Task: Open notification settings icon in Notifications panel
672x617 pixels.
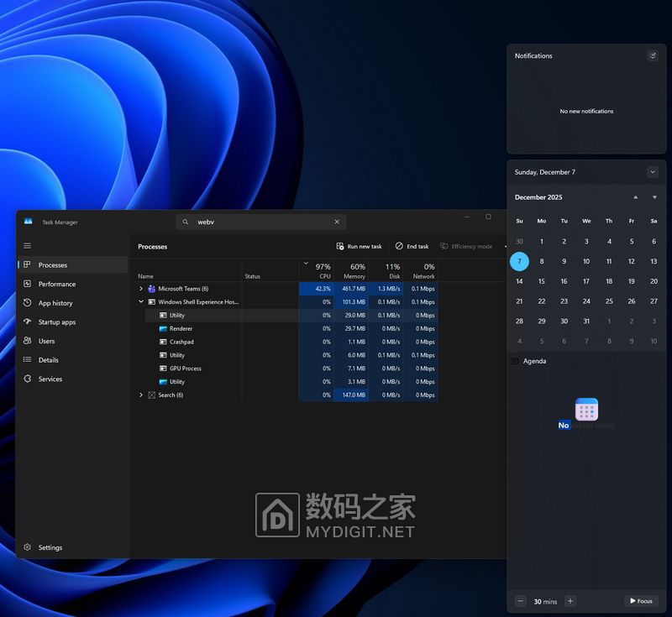Action: pyautogui.click(x=653, y=55)
